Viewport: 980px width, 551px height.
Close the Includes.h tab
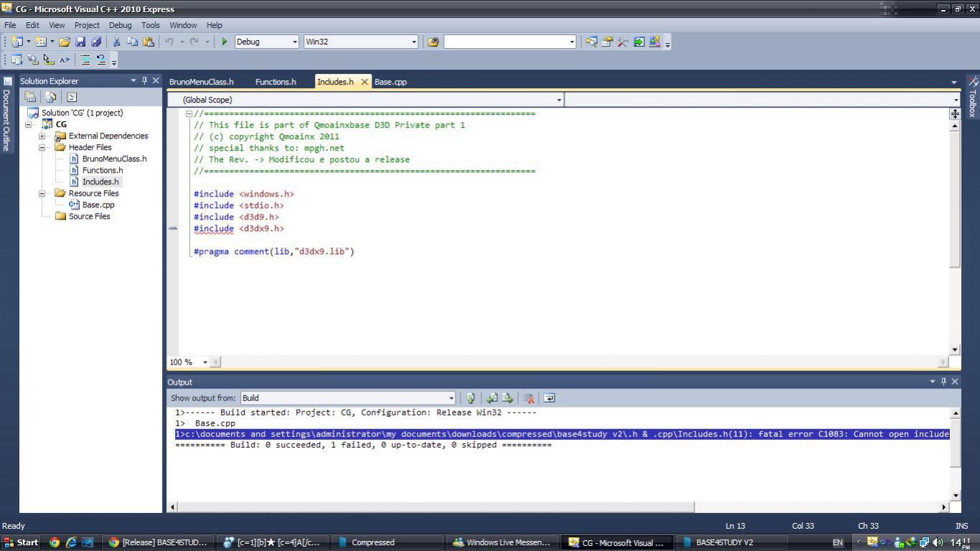click(x=364, y=82)
